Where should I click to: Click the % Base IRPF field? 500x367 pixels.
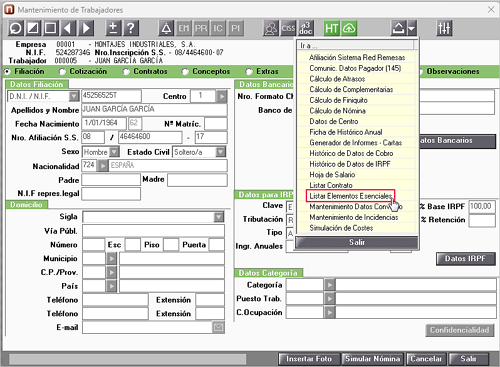coord(482,207)
